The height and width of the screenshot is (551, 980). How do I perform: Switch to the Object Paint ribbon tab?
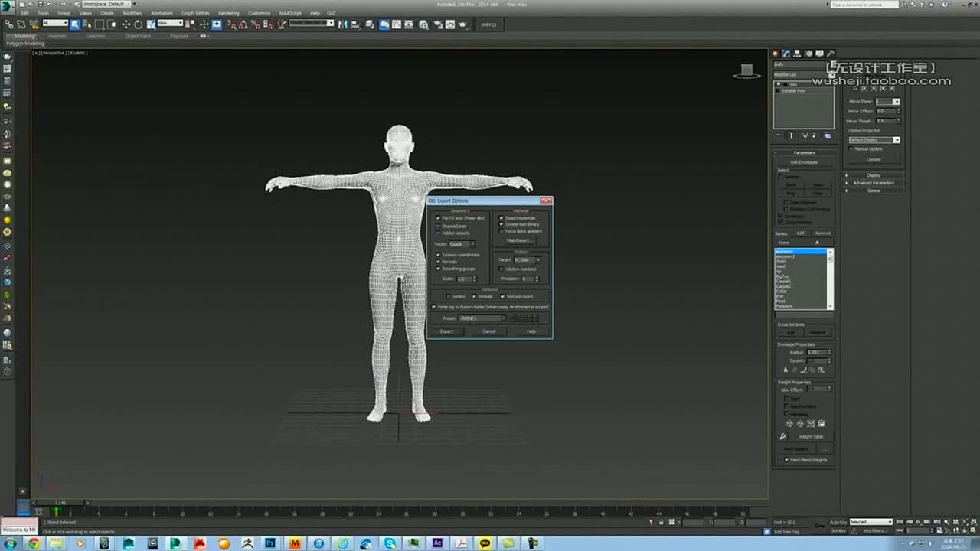(x=138, y=36)
